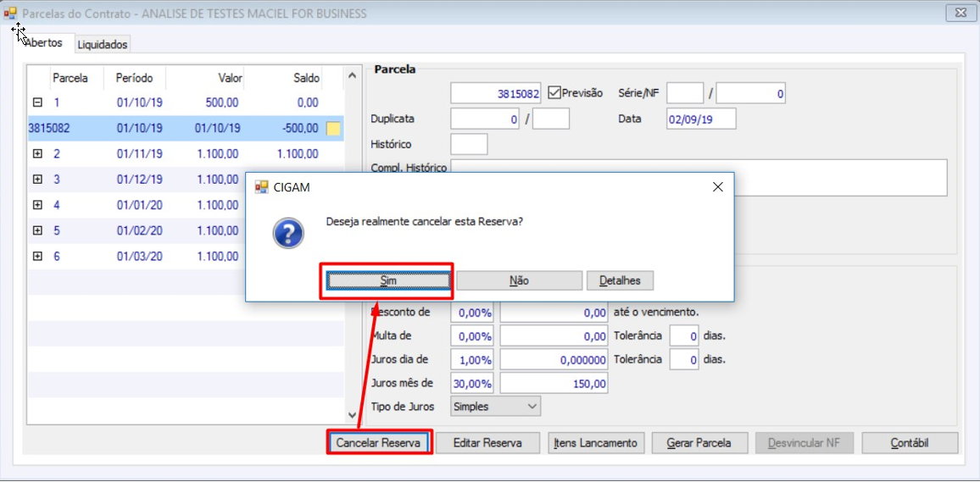The height and width of the screenshot is (482, 980).
Task: Click the list scrollbar up arrow
Action: point(352,76)
